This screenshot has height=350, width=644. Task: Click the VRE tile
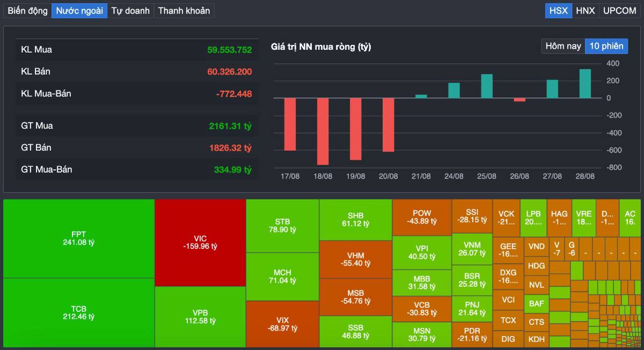584,218
